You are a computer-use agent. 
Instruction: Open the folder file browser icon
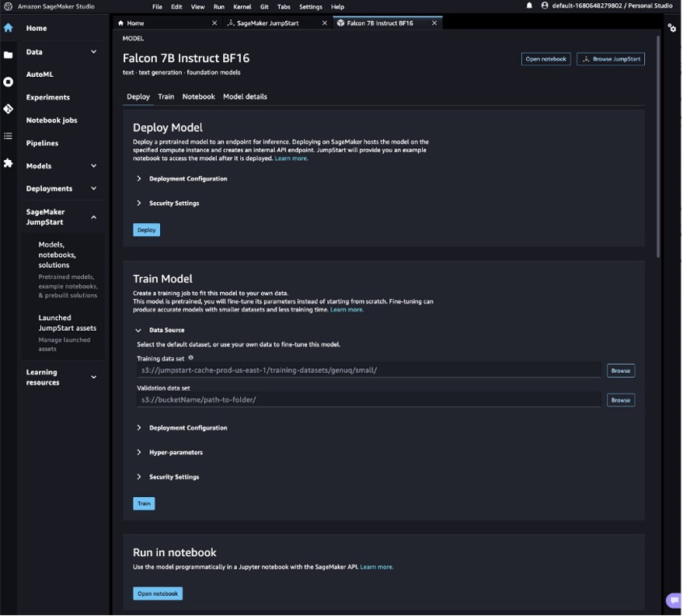tap(8, 55)
